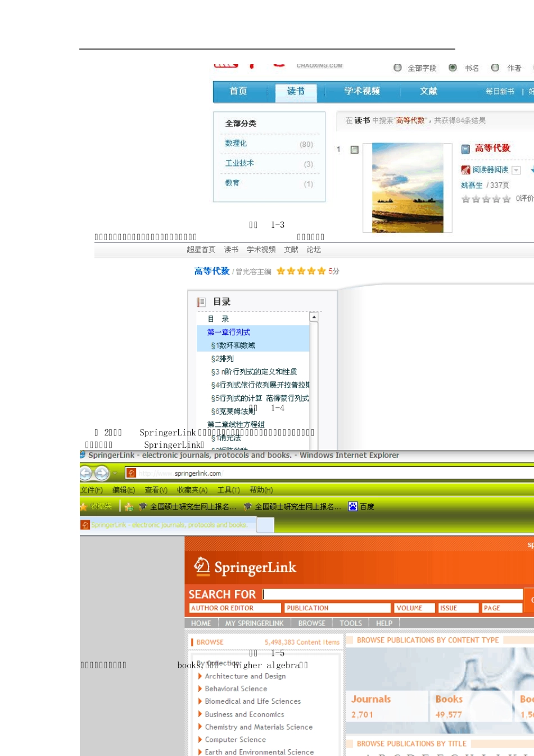Viewport: 534px width, 756px height.
Task: Select 第一章行列式 in the contents tree
Action: (x=229, y=332)
